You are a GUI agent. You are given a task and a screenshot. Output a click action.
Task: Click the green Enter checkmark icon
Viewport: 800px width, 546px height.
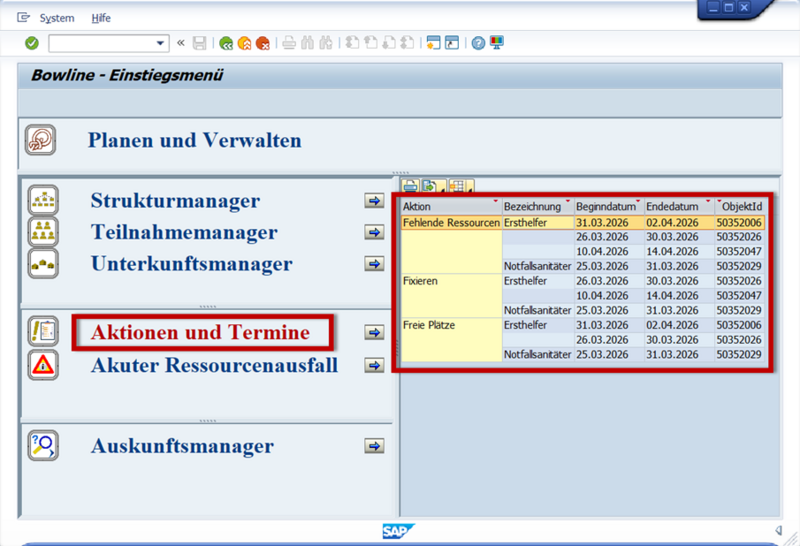tap(32, 43)
